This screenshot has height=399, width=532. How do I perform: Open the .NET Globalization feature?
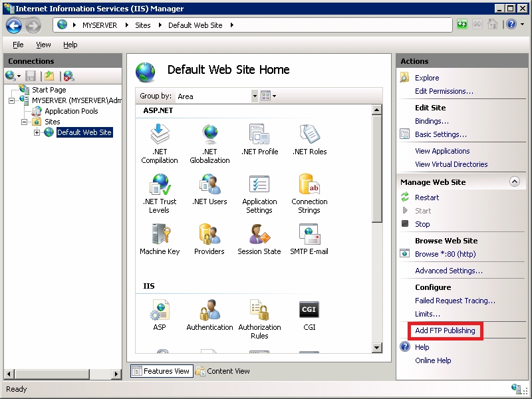coord(209,144)
